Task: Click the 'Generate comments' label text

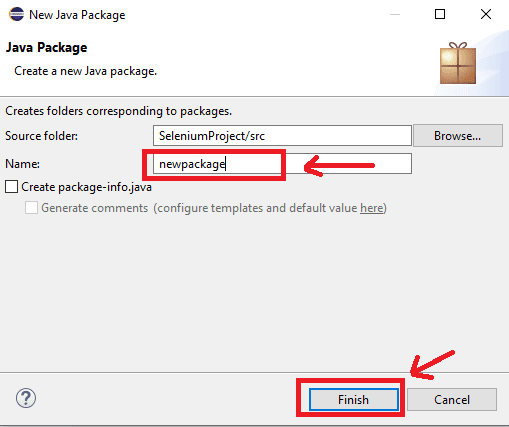Action: [x=95, y=208]
